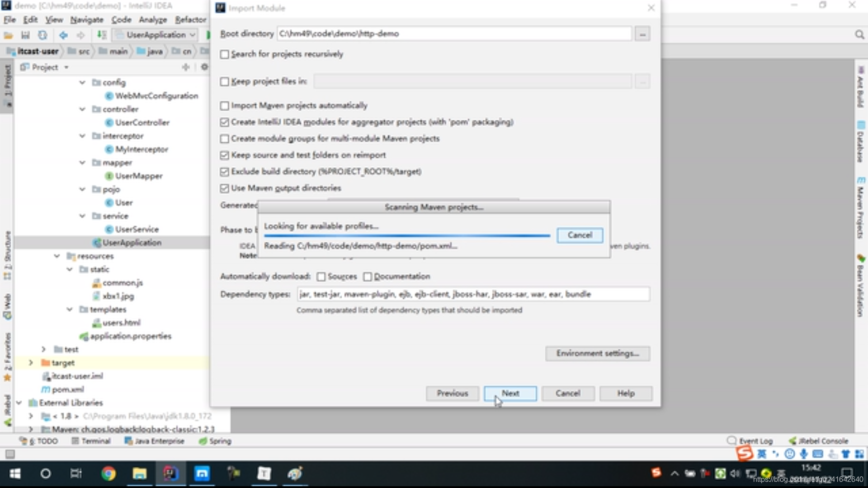Click Next in Import Module dialog
The height and width of the screenshot is (488, 868).
click(x=510, y=394)
